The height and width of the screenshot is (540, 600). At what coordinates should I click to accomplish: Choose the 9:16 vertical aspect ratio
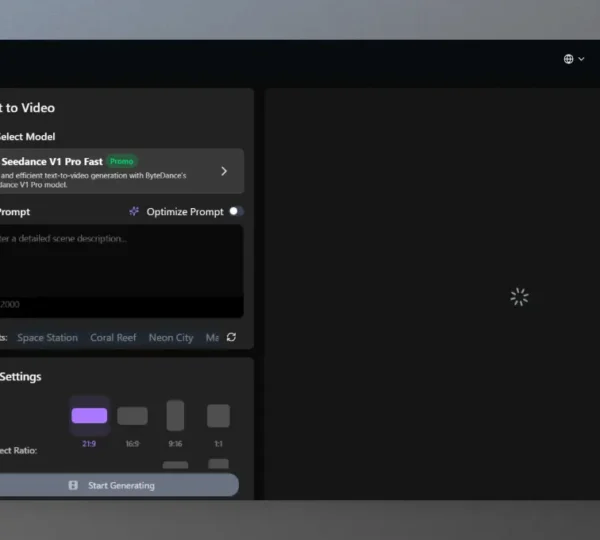pos(175,416)
